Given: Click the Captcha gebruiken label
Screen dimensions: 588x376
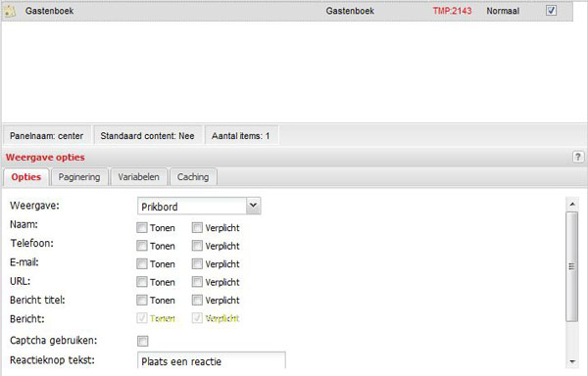Looking at the screenshot, I should 53,341.
